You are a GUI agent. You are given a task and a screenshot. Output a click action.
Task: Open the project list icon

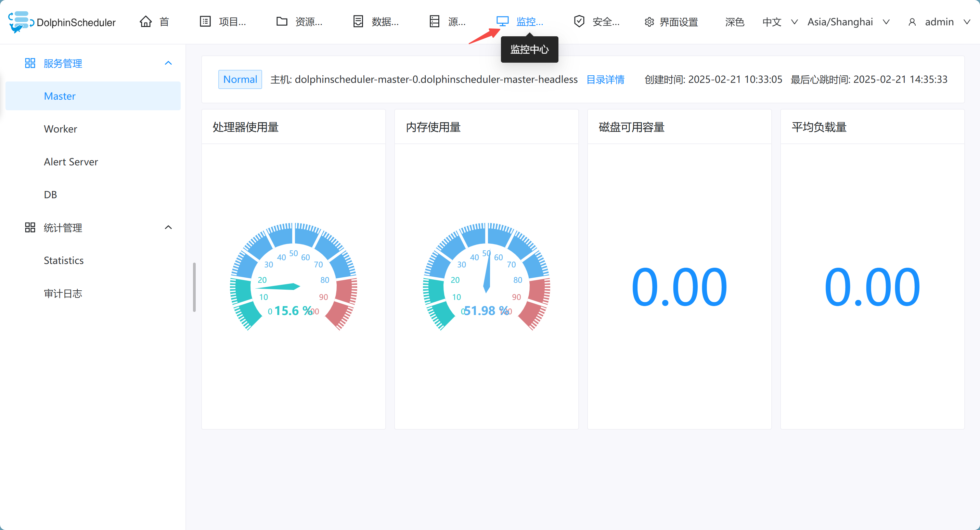coord(205,22)
